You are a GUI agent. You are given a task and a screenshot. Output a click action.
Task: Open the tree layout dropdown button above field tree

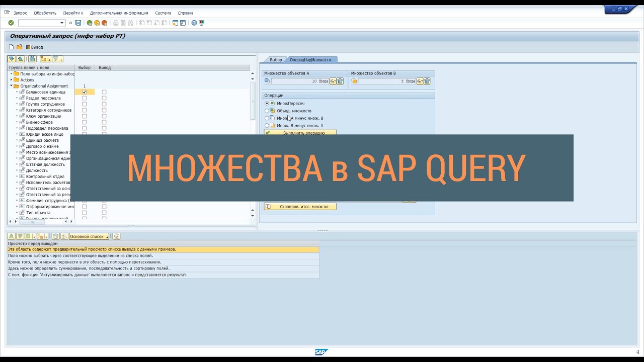pos(45,59)
